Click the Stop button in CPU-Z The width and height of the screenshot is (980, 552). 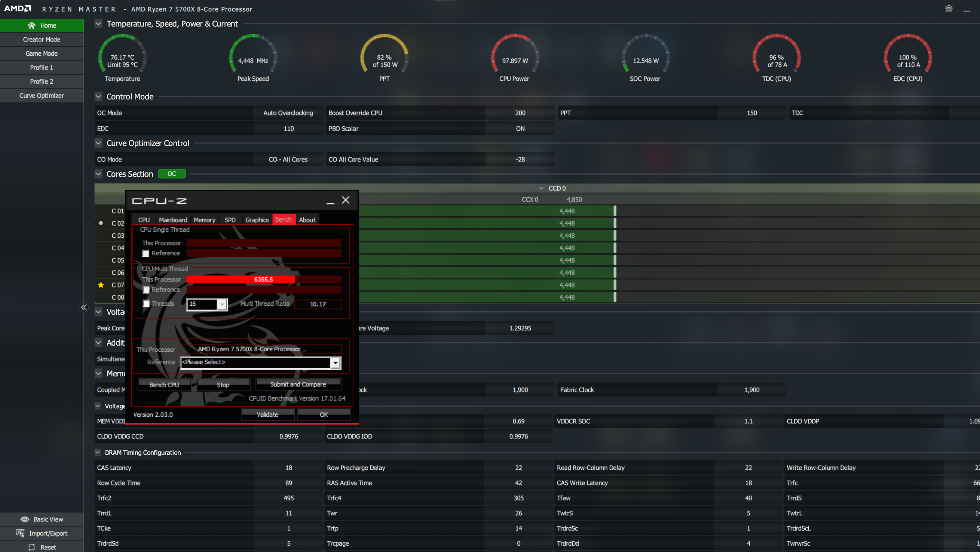(x=223, y=385)
